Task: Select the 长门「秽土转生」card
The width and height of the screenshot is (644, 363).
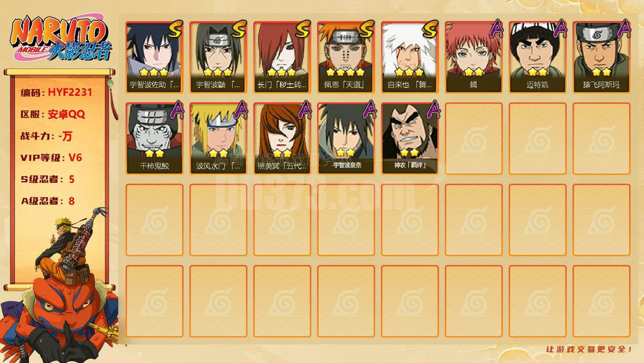Action: [282, 57]
